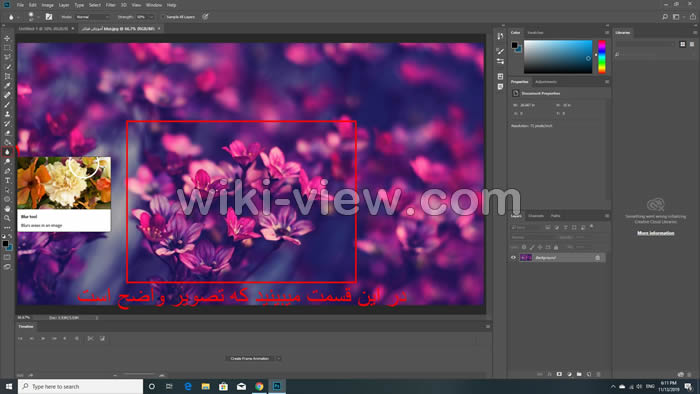Create a new layer group
700x394 pixels.
(x=579, y=374)
